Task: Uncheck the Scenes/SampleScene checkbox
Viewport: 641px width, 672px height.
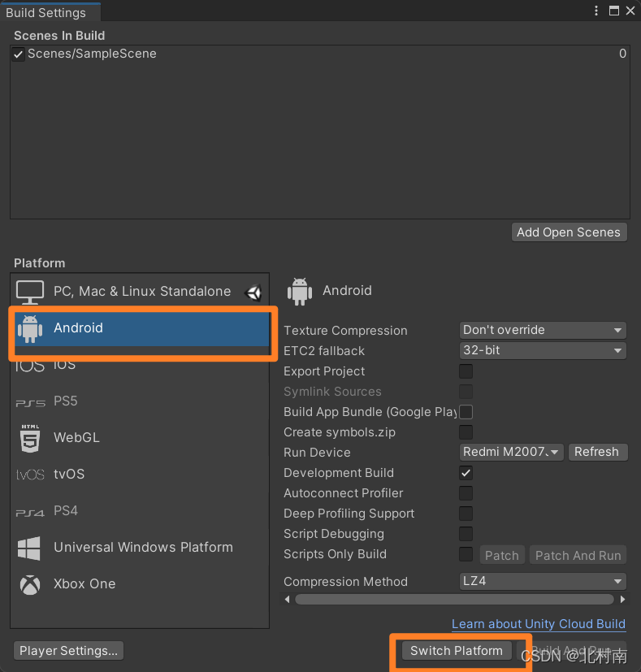Action: click(18, 54)
